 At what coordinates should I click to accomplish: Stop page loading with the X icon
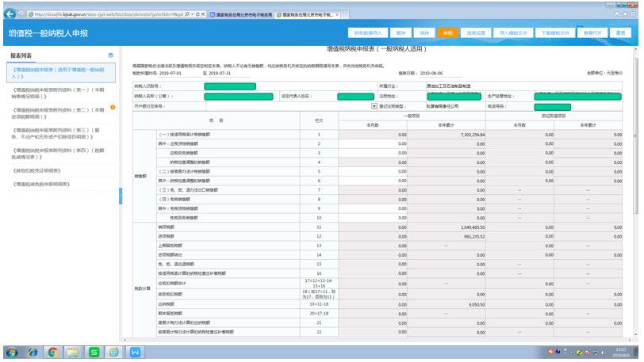click(x=203, y=14)
